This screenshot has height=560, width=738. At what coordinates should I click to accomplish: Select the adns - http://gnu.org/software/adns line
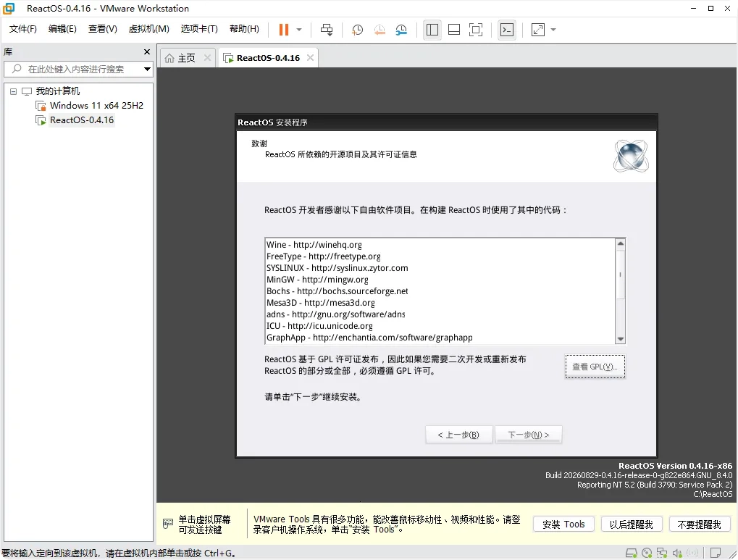click(335, 314)
